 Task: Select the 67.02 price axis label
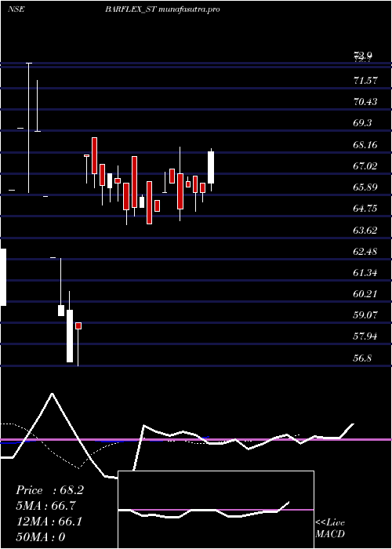click(365, 166)
